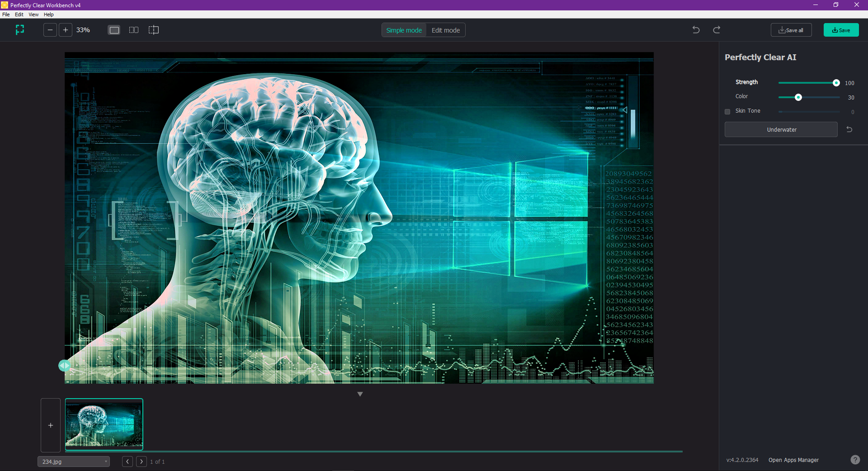Image resolution: width=868 pixels, height=471 pixels.
Task: Click the '1 of 1' image counter
Action: (x=157, y=461)
